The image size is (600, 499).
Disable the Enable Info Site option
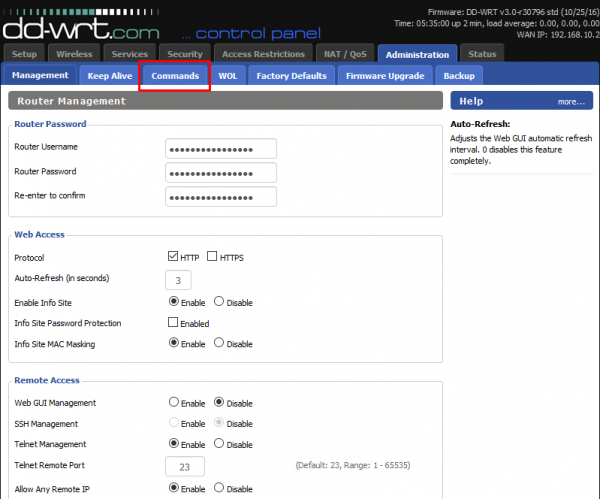[219, 301]
